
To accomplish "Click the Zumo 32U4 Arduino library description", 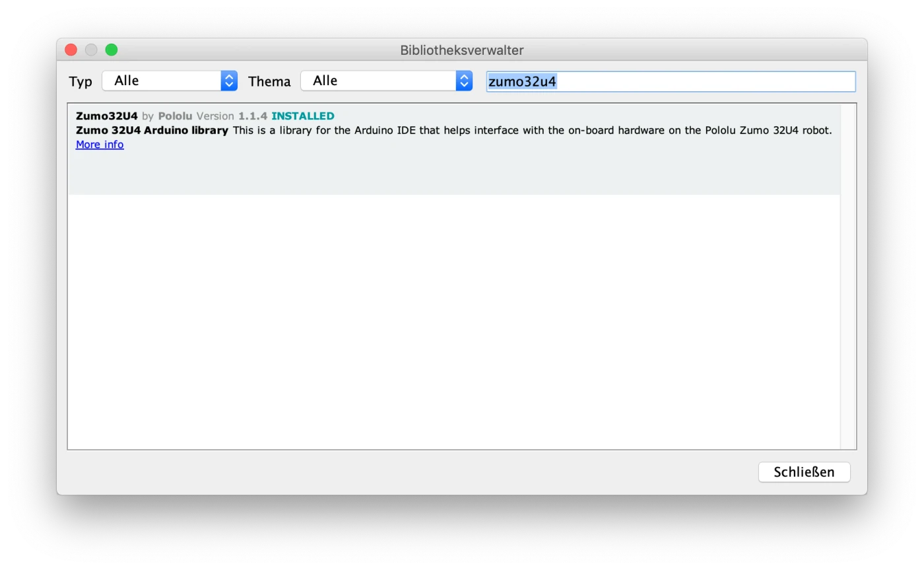I will (x=454, y=130).
